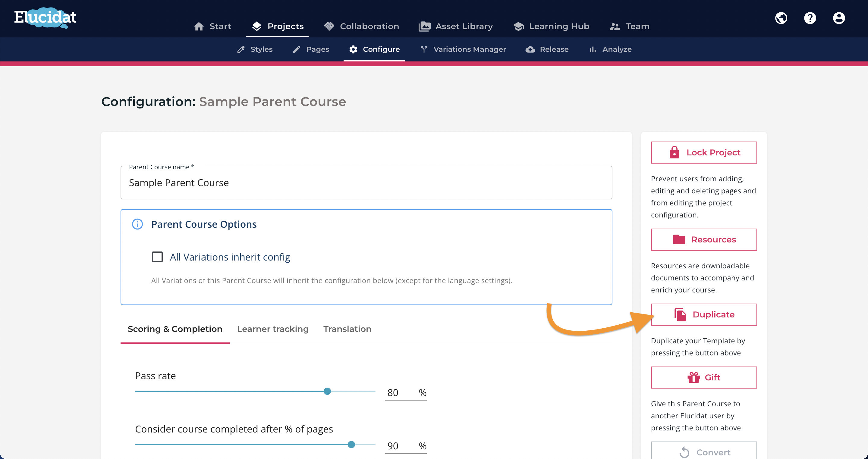Click the Styles eyedropper icon
This screenshot has width=868, height=459.
241,49
